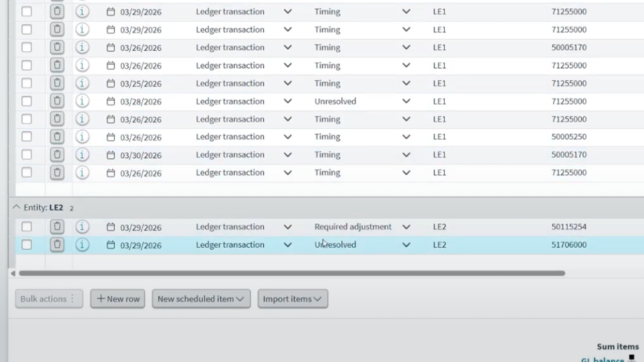Open info for the row with account 50005250
Viewport: 644px width, 362px height.
pyautogui.click(x=82, y=137)
